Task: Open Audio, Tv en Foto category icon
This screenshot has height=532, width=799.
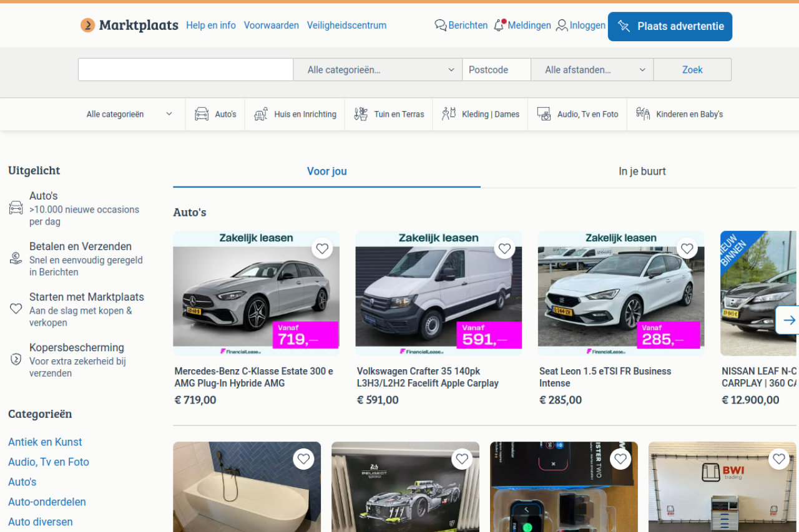Action: click(544, 114)
